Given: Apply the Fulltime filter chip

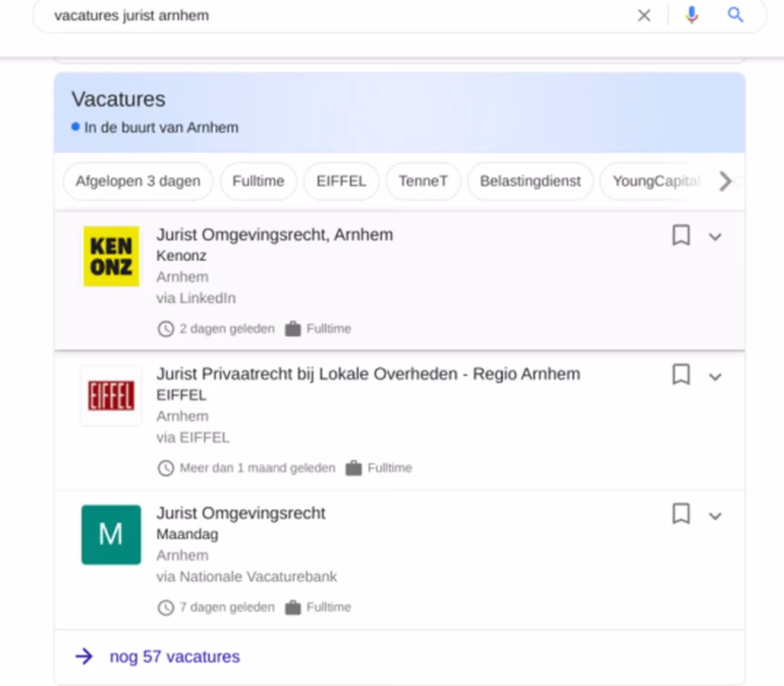Looking at the screenshot, I should [x=258, y=181].
